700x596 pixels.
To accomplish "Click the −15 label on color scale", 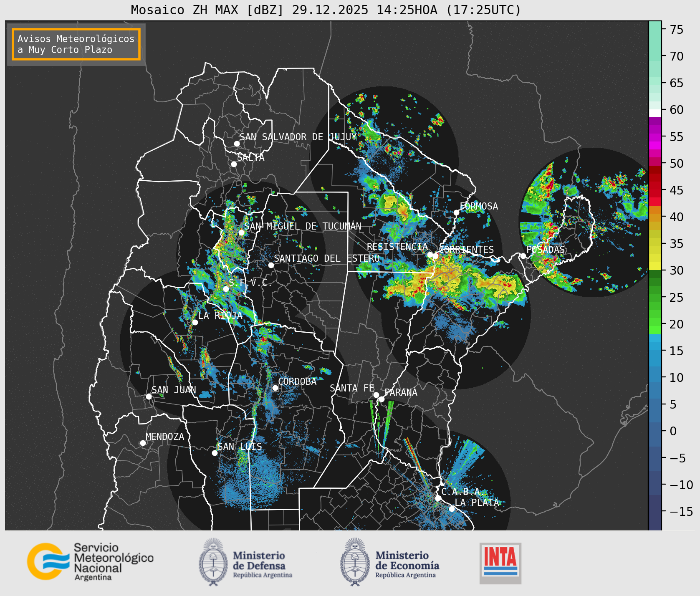I will (681, 511).
